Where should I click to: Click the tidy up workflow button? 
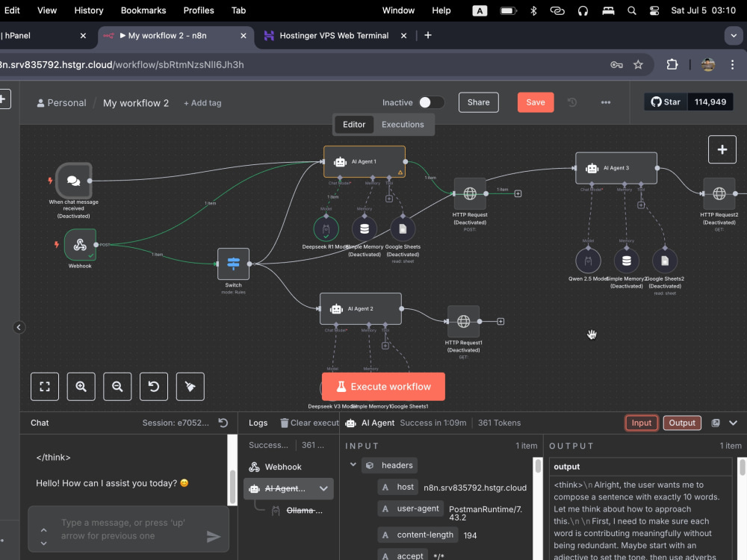pos(190,387)
